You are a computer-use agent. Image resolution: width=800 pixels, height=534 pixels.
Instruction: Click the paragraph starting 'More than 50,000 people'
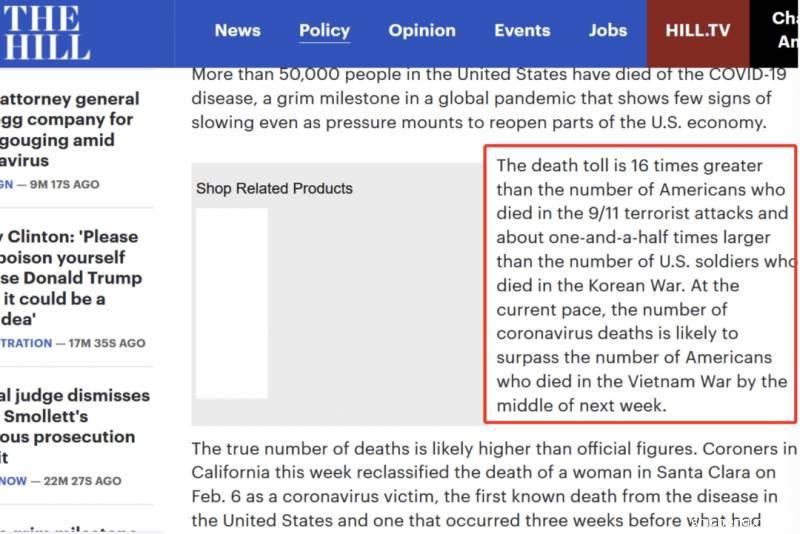(x=480, y=99)
